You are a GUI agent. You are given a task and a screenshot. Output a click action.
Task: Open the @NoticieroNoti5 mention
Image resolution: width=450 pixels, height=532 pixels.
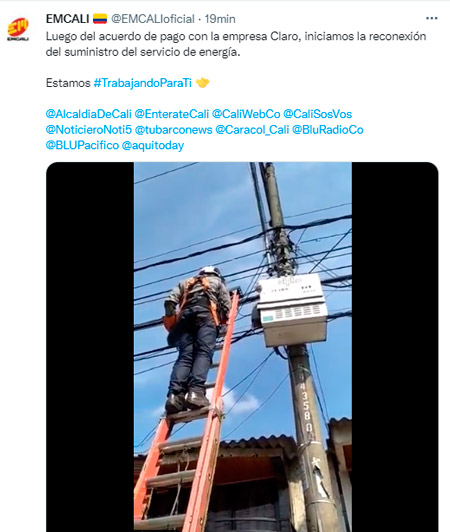click(89, 130)
